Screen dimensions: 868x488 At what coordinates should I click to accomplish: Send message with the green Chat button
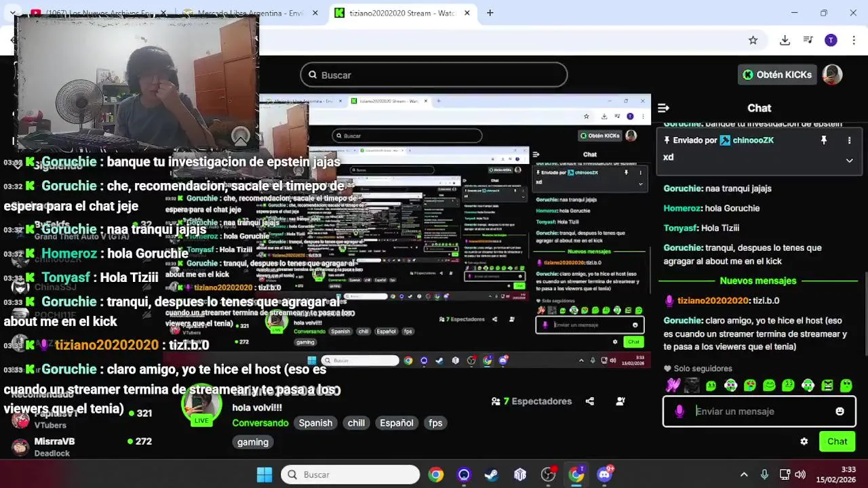[837, 441]
